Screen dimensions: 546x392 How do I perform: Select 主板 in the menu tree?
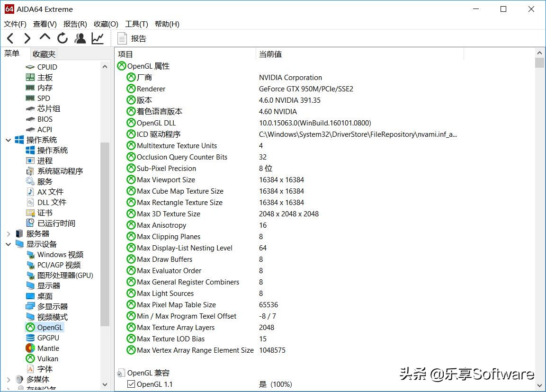[x=45, y=77]
